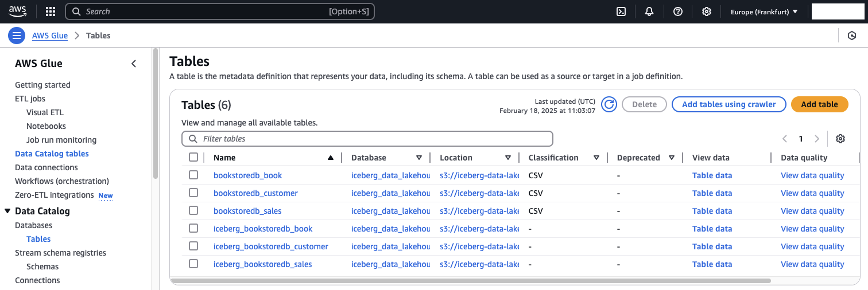Check the bookstoredb_customer row checkbox
The width and height of the screenshot is (868, 290).
193,193
